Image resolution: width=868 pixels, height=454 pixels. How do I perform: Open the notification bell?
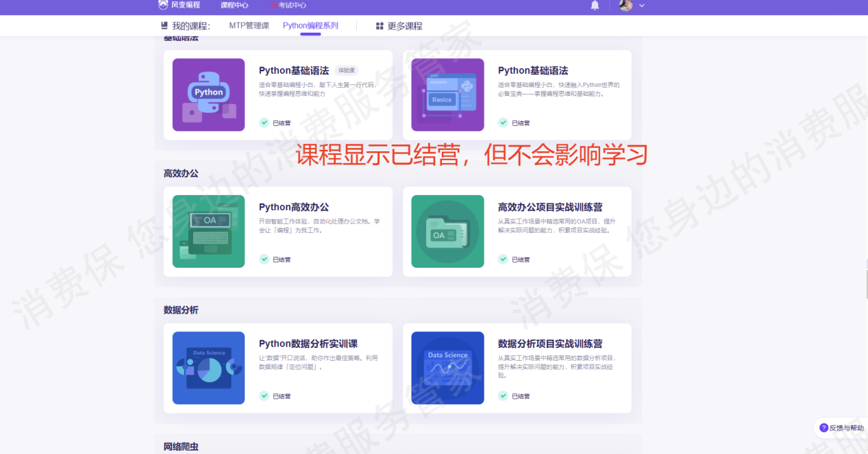595,5
